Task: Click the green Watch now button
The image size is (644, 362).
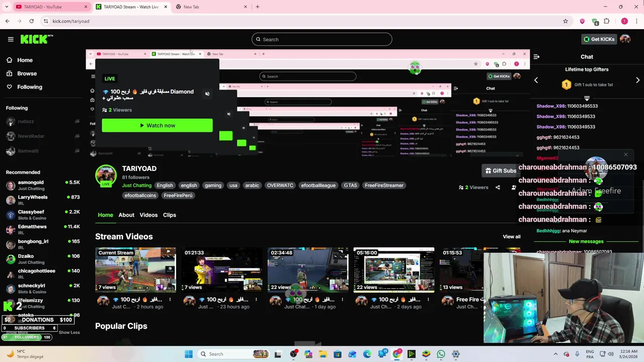Action: pyautogui.click(x=157, y=125)
